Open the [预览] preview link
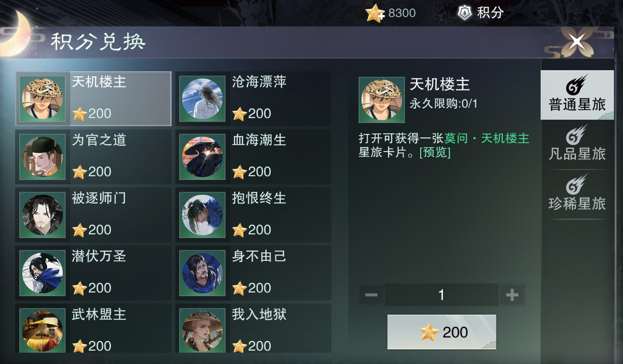Screen dimensions: 623x364 pos(435,153)
